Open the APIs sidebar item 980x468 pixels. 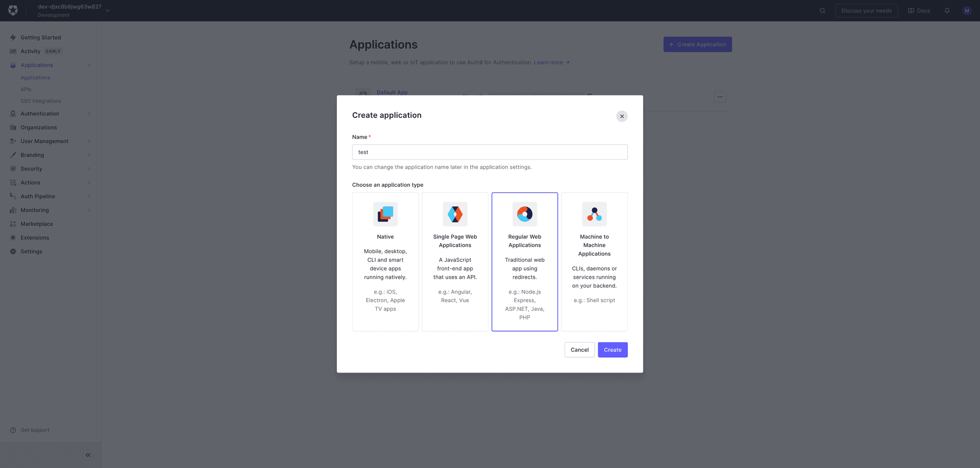pos(26,89)
